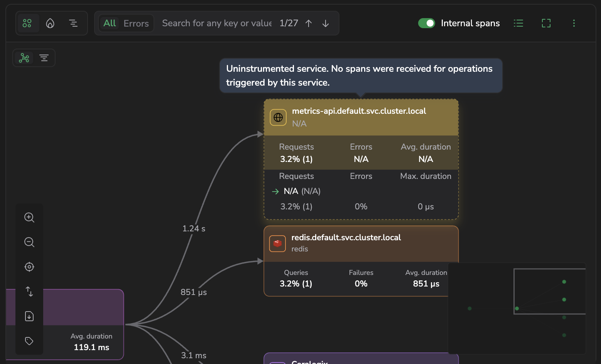Expand the view to fullscreen
Image resolution: width=601 pixels, height=364 pixels.
click(546, 23)
